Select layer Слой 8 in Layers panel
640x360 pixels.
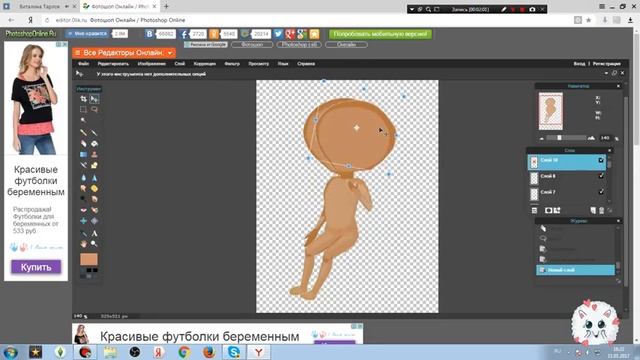click(567, 178)
